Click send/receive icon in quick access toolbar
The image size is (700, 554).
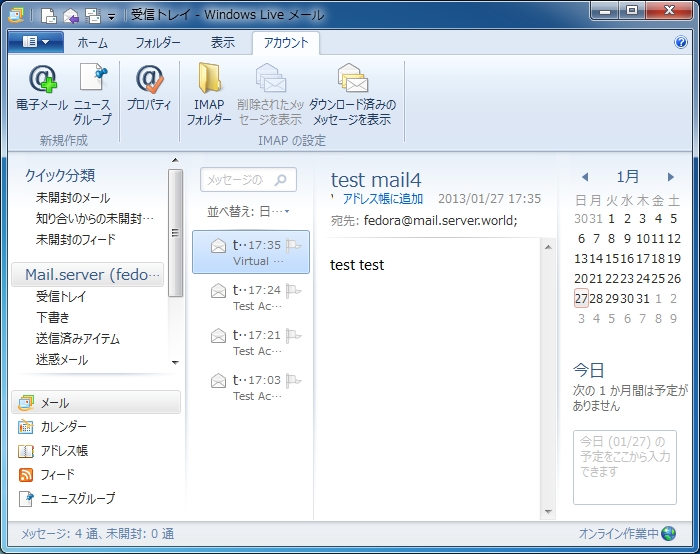92,16
